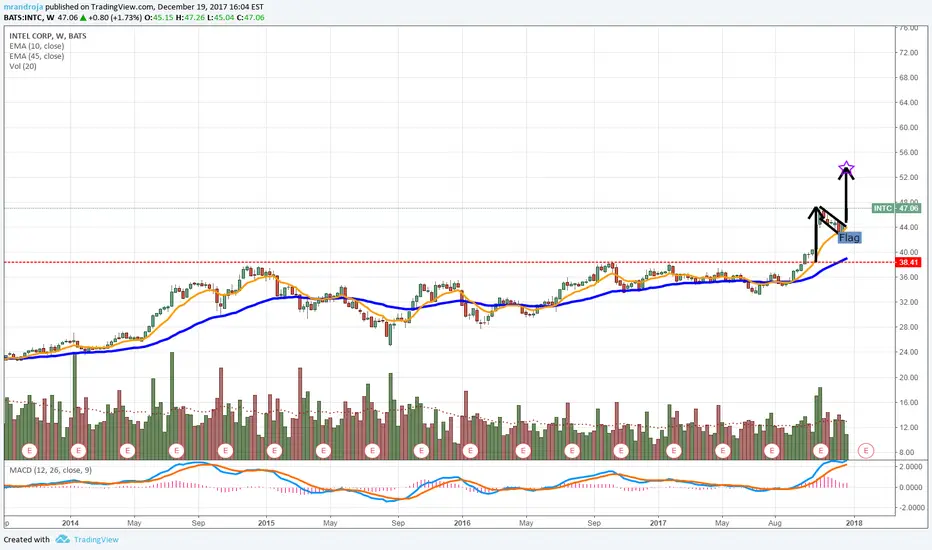932x550 pixels.
Task: Click the 2017 label on the time axis
Action: [658, 523]
